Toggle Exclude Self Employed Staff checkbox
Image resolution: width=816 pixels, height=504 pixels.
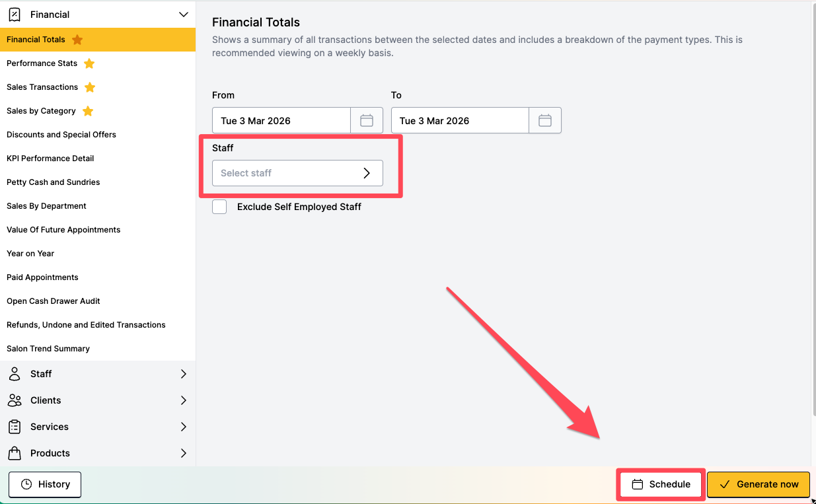point(219,207)
